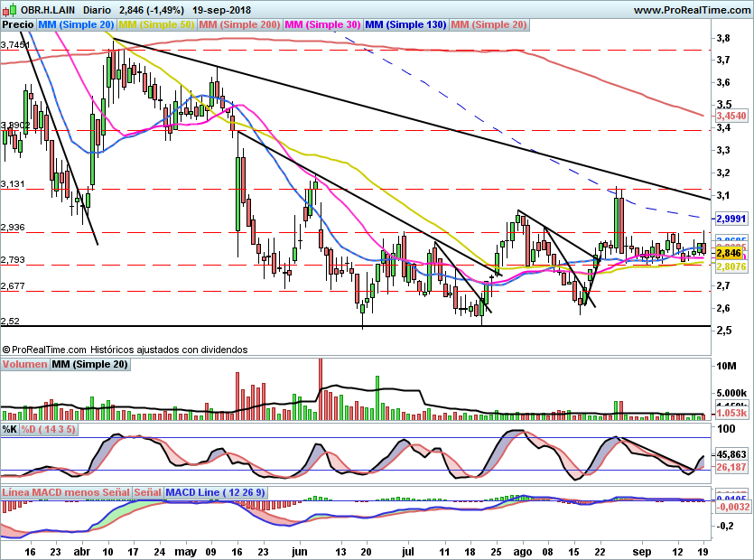Select the magenta MM (Simple 30) label
Viewport: 754px width, 560px height.
322,24
